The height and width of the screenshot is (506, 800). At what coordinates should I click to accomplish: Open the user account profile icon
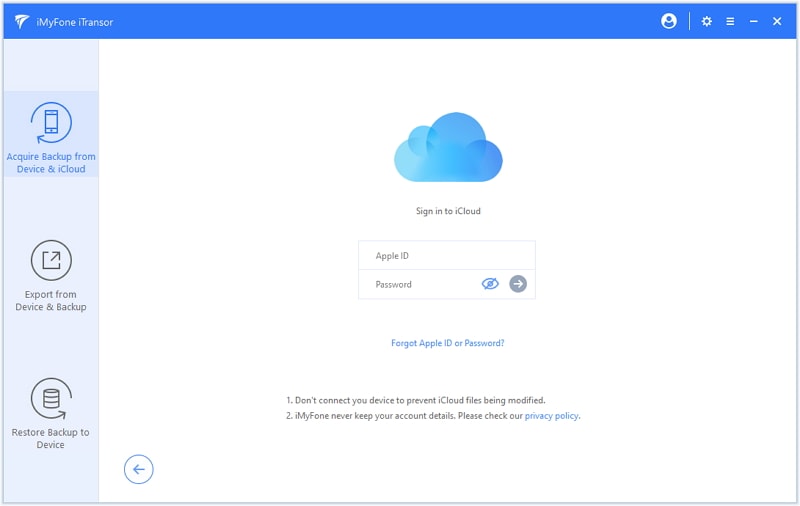tap(668, 21)
